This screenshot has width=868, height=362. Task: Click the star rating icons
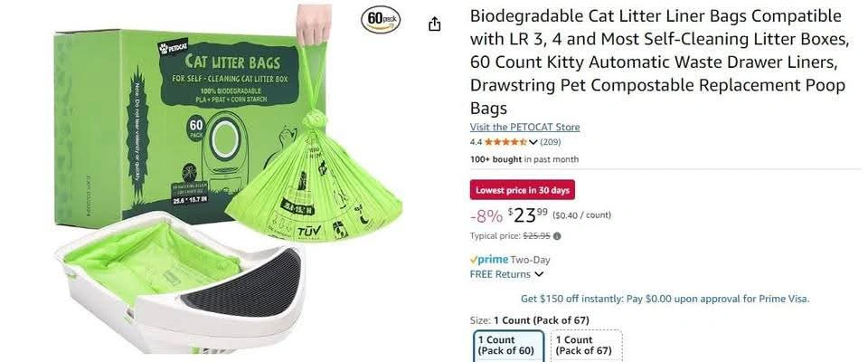(x=505, y=142)
